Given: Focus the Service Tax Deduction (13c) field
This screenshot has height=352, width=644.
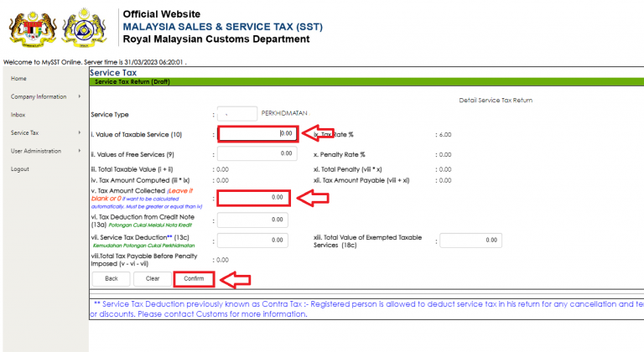Looking at the screenshot, I should click(x=252, y=241).
